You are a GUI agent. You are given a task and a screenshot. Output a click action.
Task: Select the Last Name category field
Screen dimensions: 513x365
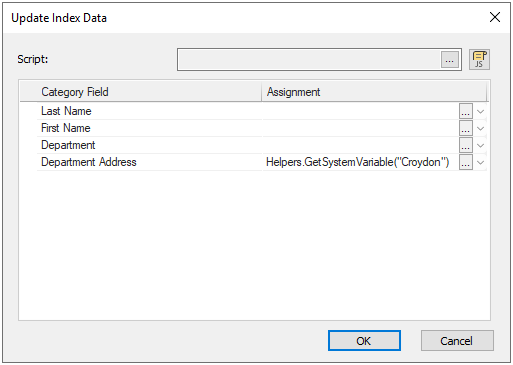[149, 111]
